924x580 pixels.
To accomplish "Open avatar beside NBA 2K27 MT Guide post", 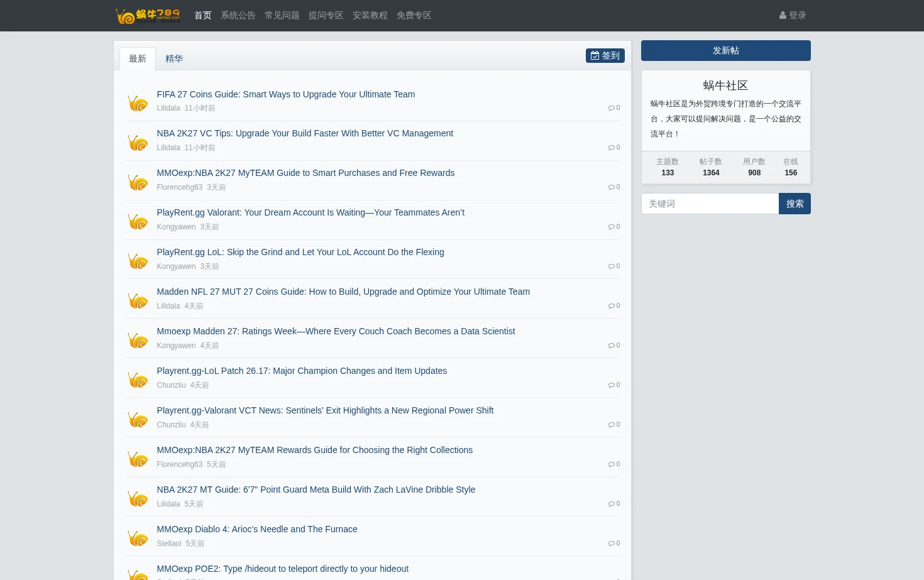I will point(138,498).
